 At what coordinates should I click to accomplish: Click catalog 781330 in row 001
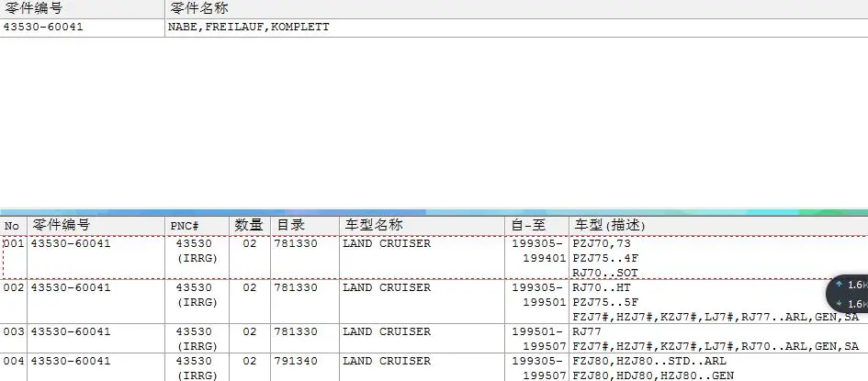point(296,243)
